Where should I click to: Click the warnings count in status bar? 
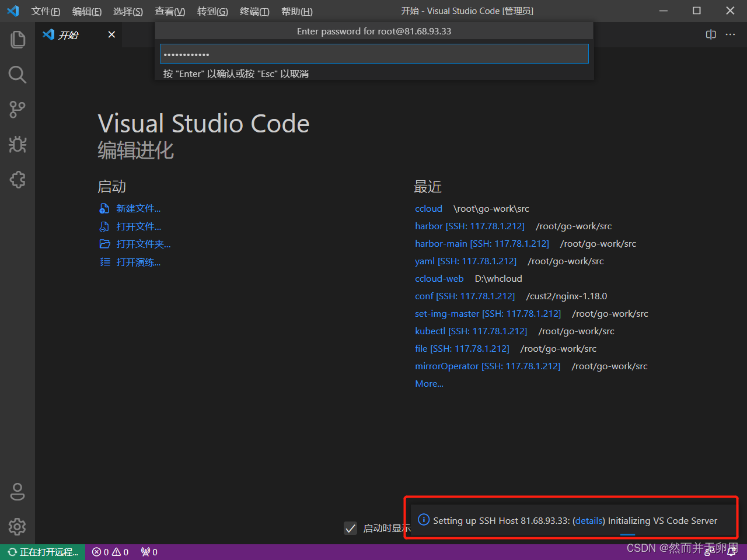coord(120,552)
